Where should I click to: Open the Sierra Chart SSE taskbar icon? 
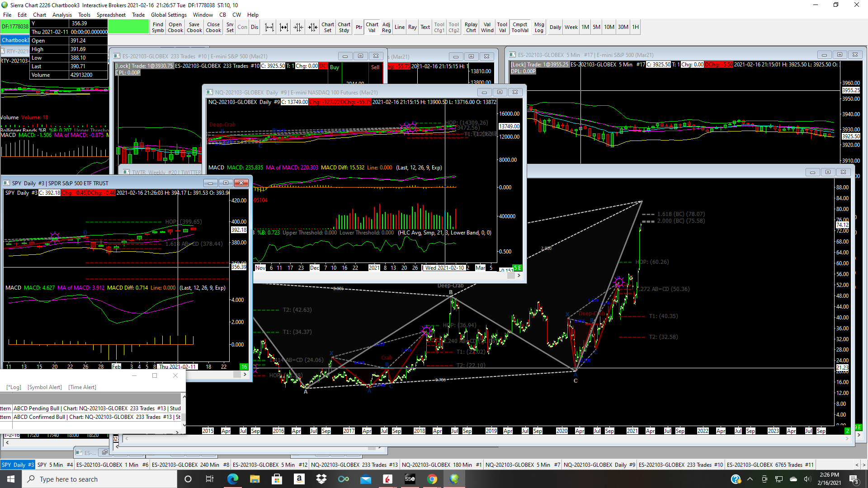[x=410, y=479]
